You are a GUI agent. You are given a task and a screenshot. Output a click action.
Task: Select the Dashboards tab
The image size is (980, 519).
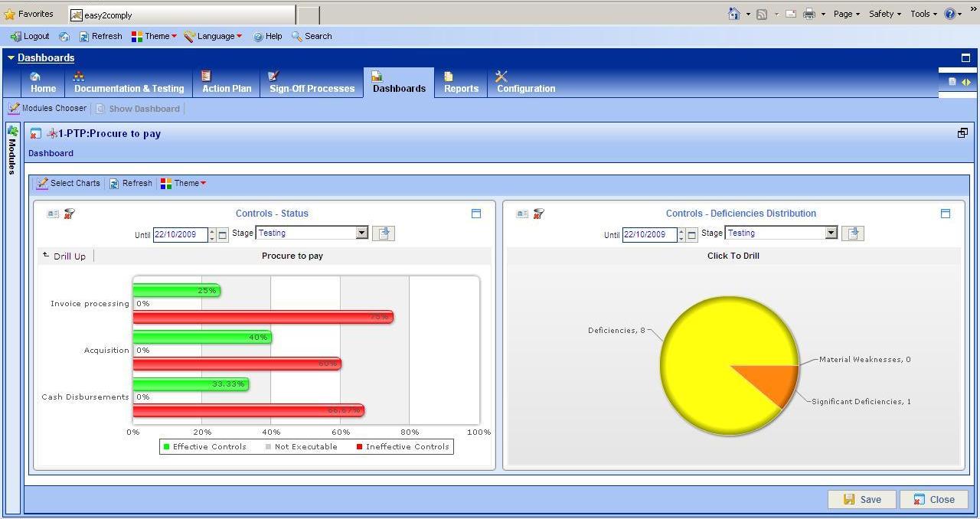coord(399,83)
